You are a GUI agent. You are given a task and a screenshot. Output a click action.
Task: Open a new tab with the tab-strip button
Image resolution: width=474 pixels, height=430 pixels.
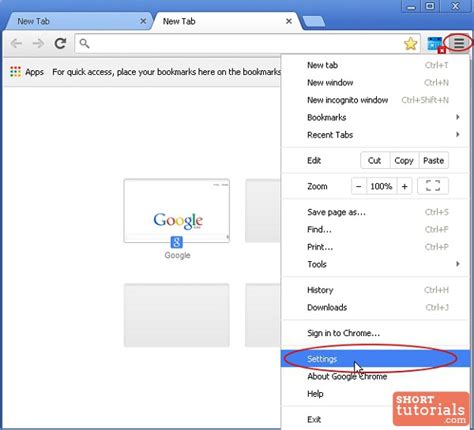tap(313, 21)
